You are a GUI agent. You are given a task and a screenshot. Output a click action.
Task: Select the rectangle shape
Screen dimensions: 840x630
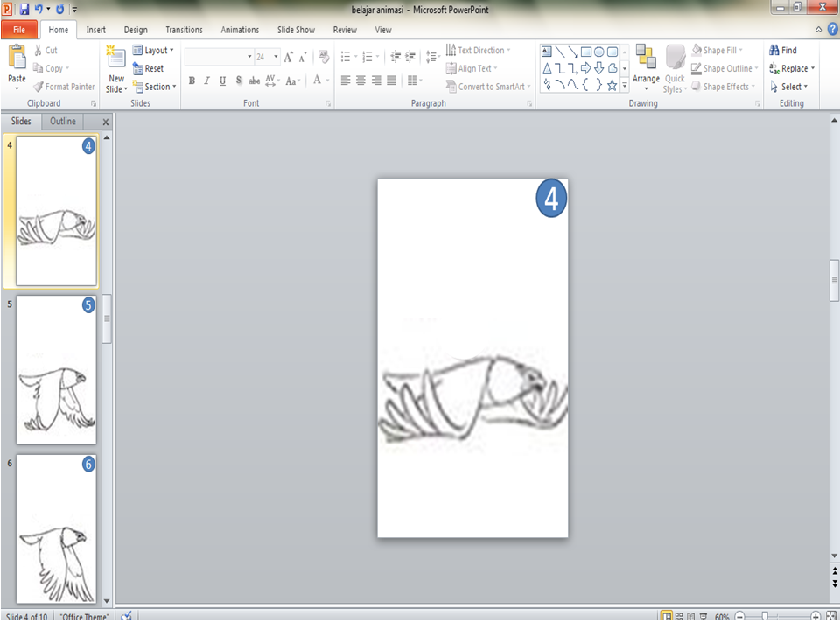586,52
